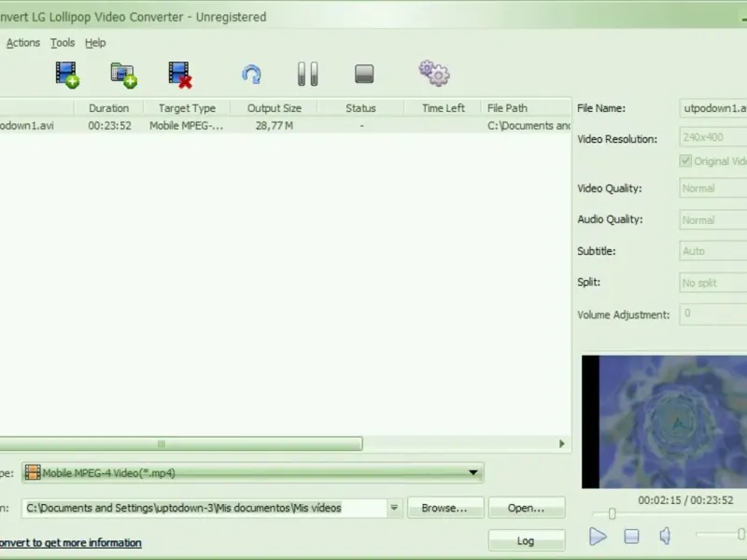Click the Add folder toolbar icon
This screenshot has width=747, height=560.
click(124, 75)
